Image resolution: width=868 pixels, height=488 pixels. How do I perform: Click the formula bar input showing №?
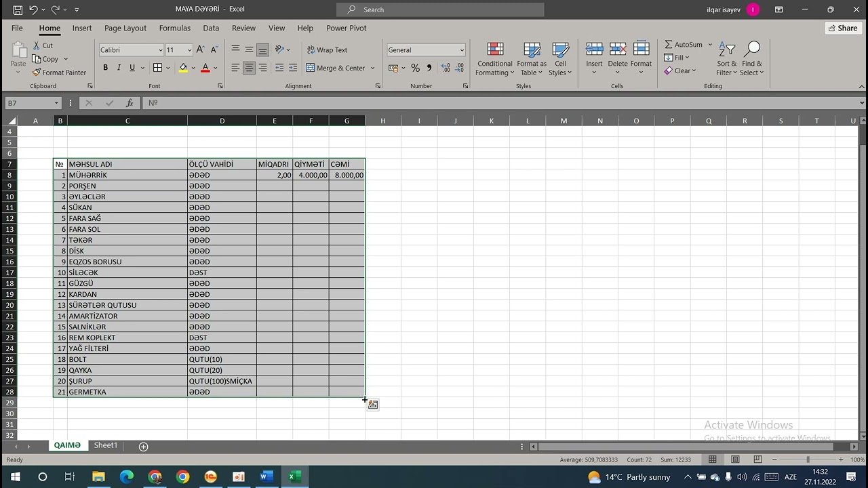(x=502, y=103)
